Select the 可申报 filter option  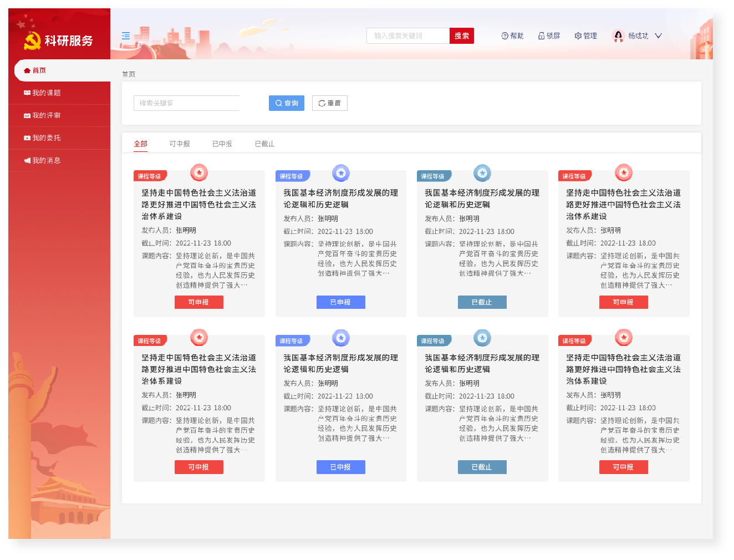point(179,143)
